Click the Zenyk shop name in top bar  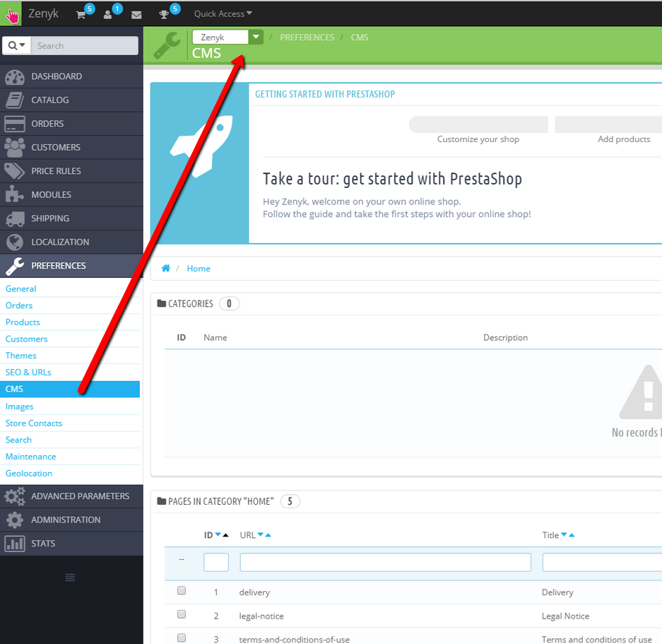point(44,13)
